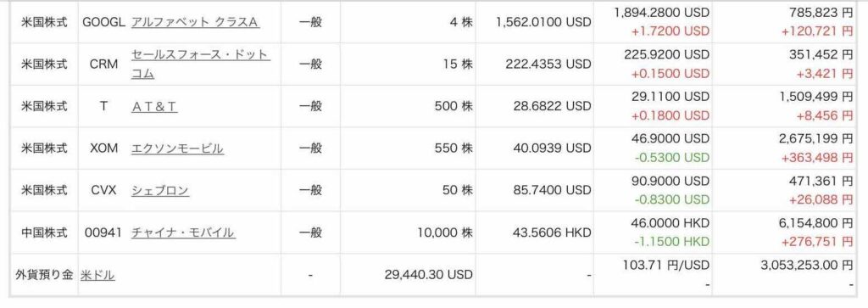Select the XOM ticker cell

[103, 148]
